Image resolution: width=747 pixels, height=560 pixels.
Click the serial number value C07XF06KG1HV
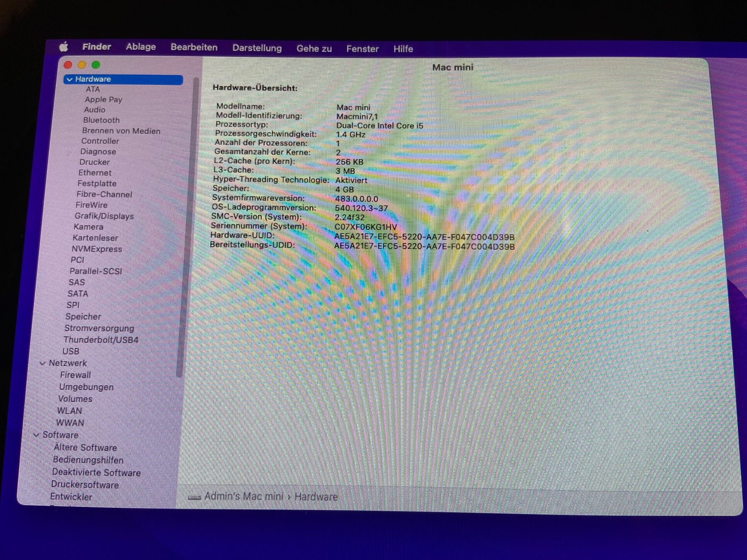365,227
